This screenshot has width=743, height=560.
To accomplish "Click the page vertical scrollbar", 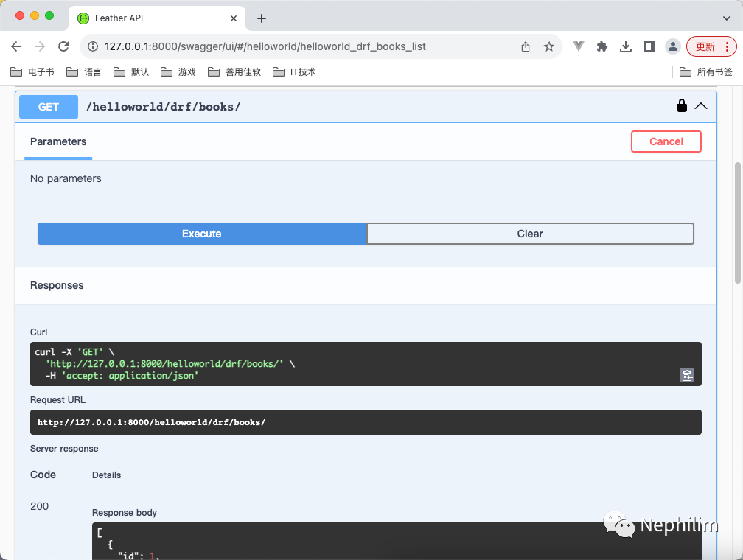I will pos(738,221).
